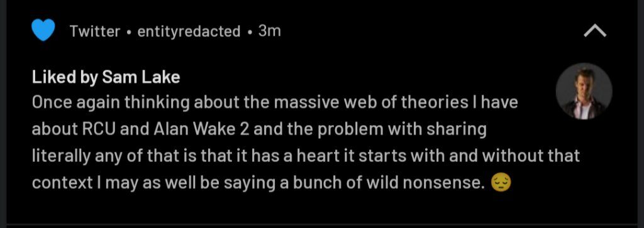
Task: Tap the word context in last line
Action: [x=62, y=183]
